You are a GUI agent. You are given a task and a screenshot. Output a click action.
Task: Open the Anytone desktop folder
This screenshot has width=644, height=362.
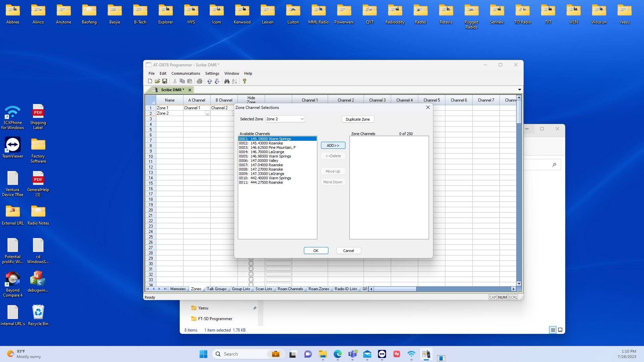click(64, 15)
